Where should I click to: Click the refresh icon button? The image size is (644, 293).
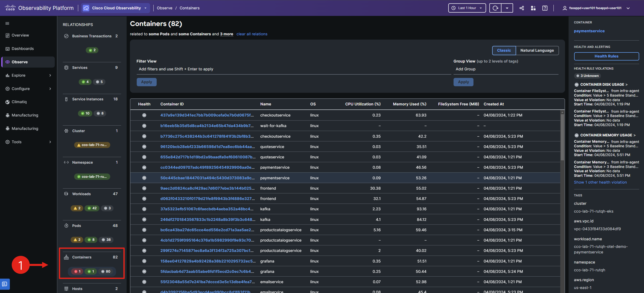[x=495, y=8]
